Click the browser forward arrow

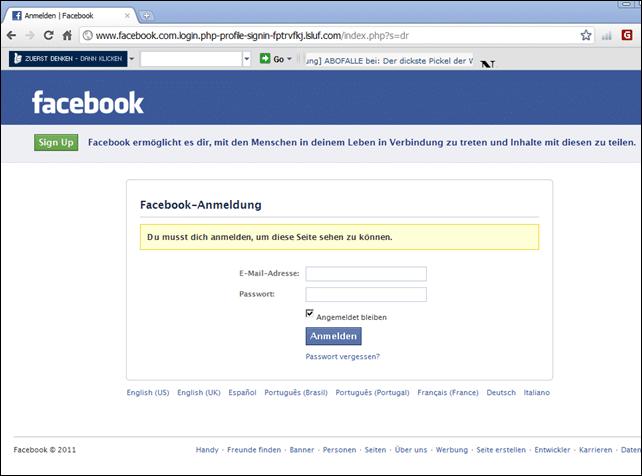pyautogui.click(x=29, y=36)
